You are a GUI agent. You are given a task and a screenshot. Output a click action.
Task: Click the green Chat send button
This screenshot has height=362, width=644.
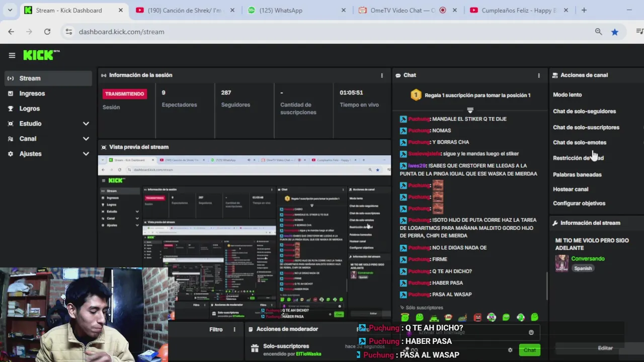pos(529,350)
